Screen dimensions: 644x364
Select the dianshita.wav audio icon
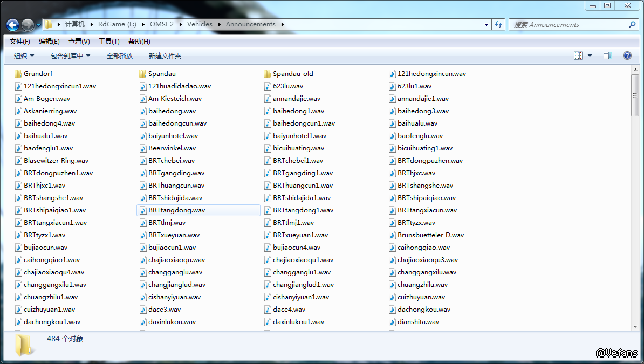tap(392, 322)
